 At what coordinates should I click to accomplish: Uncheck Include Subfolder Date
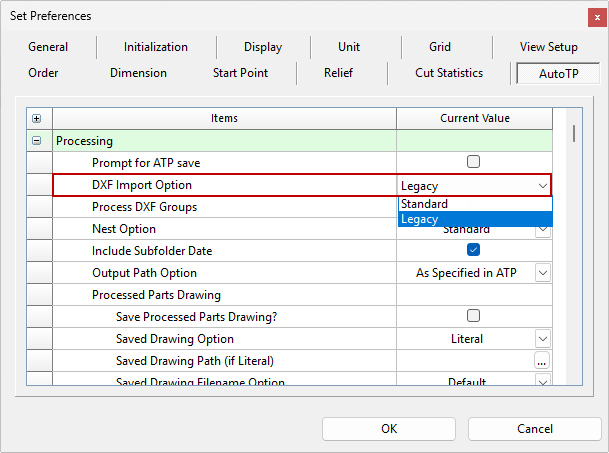[x=474, y=250]
